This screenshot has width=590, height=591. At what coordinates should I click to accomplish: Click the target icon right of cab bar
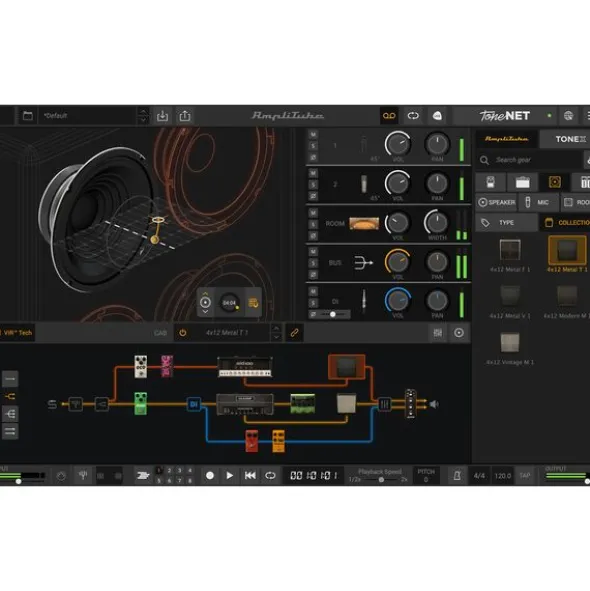[x=459, y=333]
